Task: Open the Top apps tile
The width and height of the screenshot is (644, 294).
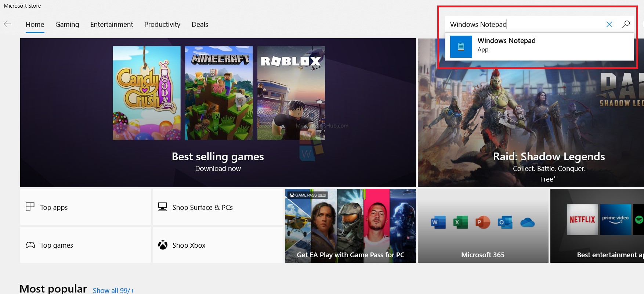Action: [x=86, y=207]
